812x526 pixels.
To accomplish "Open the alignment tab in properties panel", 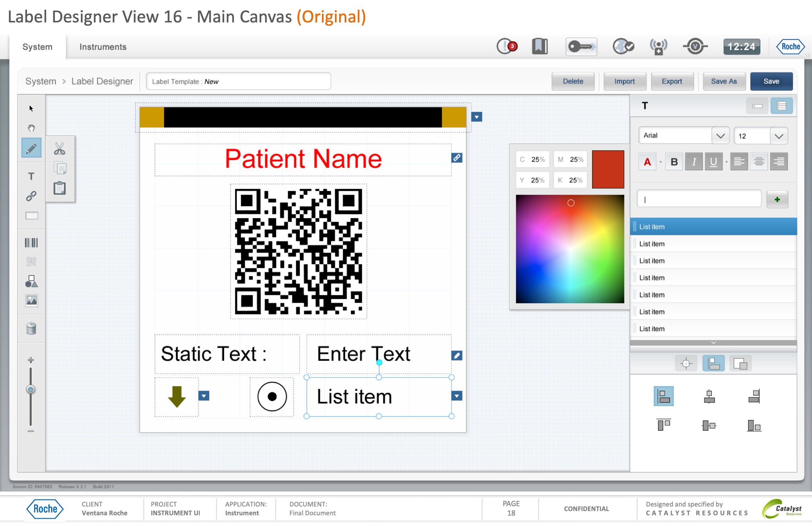I will click(x=713, y=363).
